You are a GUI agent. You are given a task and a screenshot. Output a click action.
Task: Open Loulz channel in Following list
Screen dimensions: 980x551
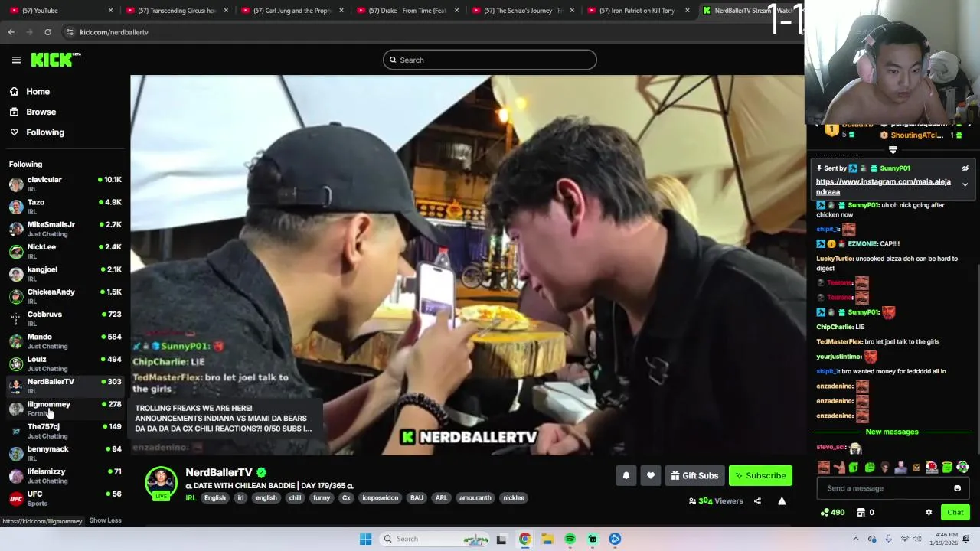[65, 364]
